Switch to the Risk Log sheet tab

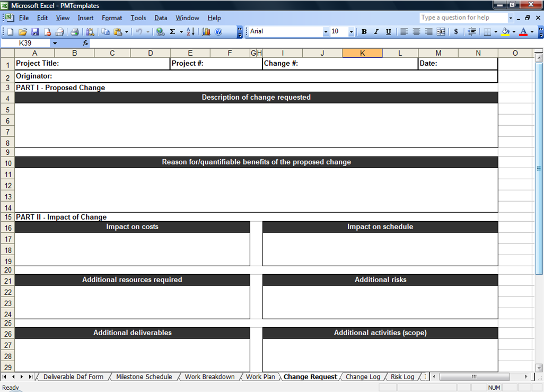click(x=402, y=377)
